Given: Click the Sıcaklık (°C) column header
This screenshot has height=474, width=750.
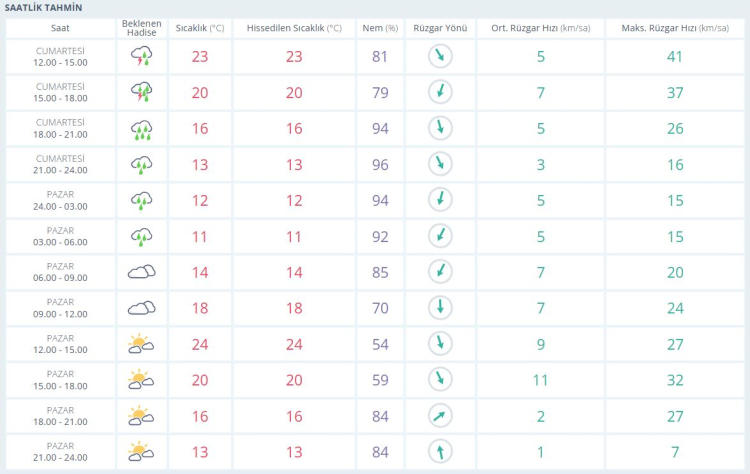Looking at the screenshot, I should click(200, 28).
